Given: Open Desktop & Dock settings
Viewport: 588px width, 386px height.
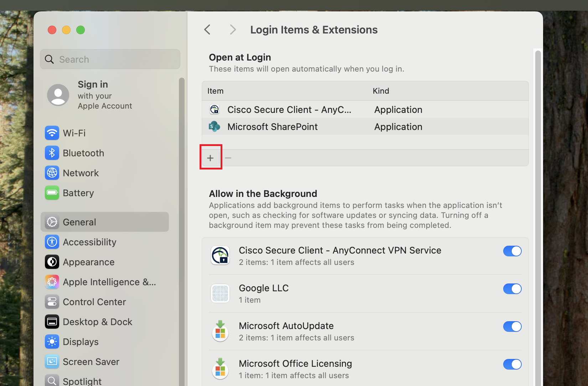Looking at the screenshot, I should (x=97, y=322).
